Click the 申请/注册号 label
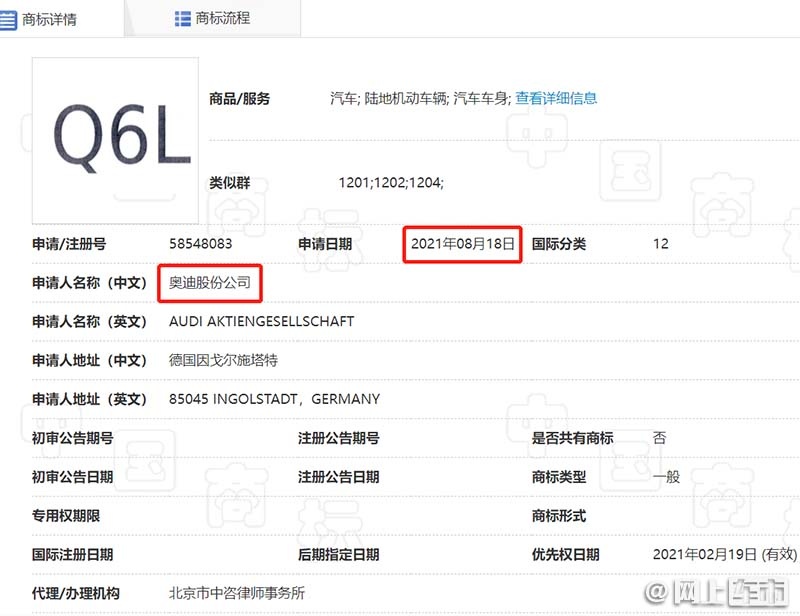The image size is (800, 616). coord(69,244)
